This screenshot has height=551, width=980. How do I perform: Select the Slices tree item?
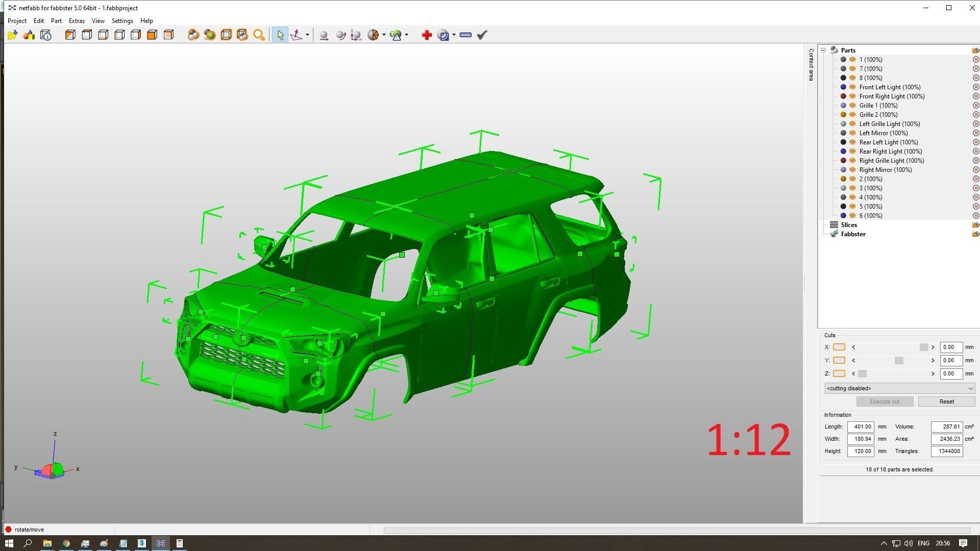849,225
